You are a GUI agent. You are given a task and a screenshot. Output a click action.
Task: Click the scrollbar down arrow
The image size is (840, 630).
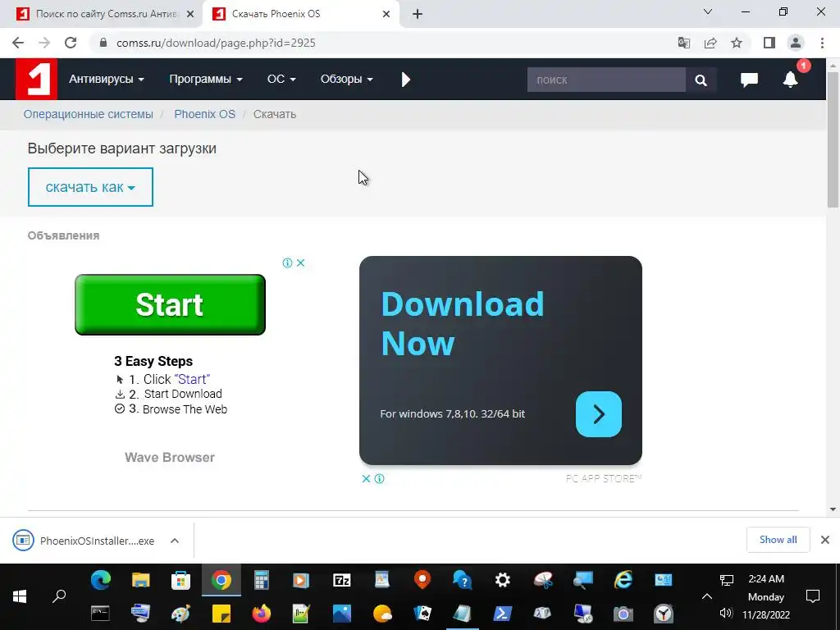[833, 509]
